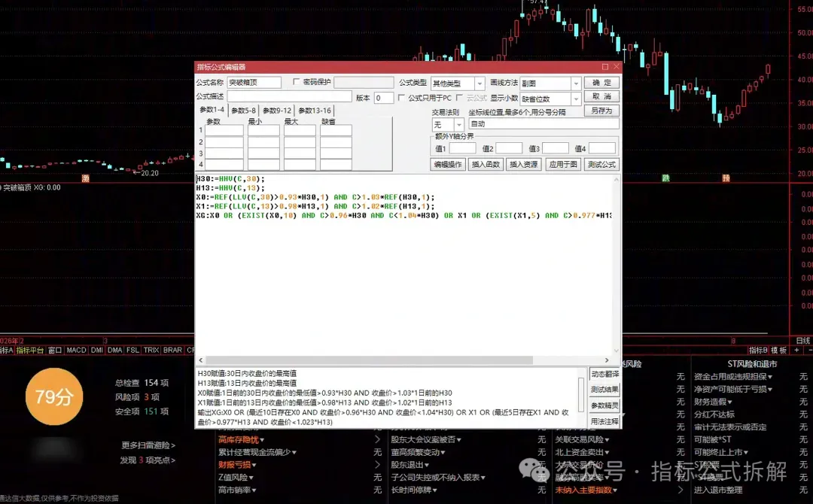Expand the 财务造假 risk item
Viewport: 813px width, 504px height.
[713, 402]
